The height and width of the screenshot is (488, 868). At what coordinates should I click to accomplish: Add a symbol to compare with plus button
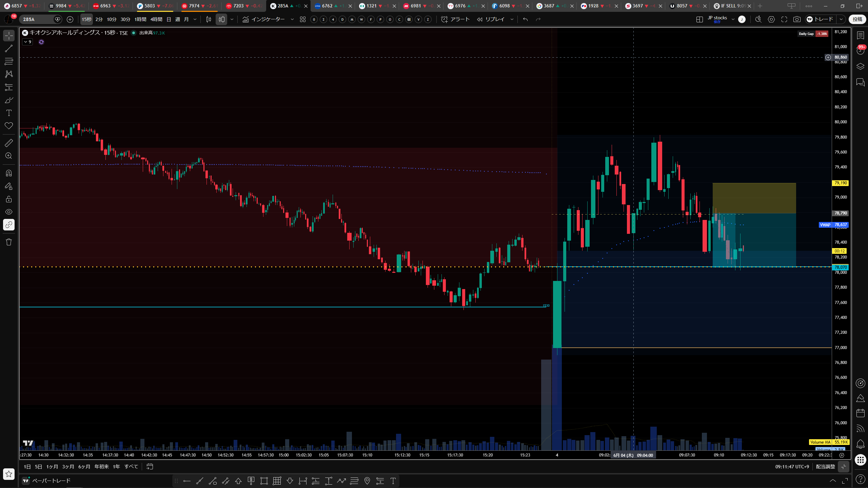pyautogui.click(x=70, y=19)
